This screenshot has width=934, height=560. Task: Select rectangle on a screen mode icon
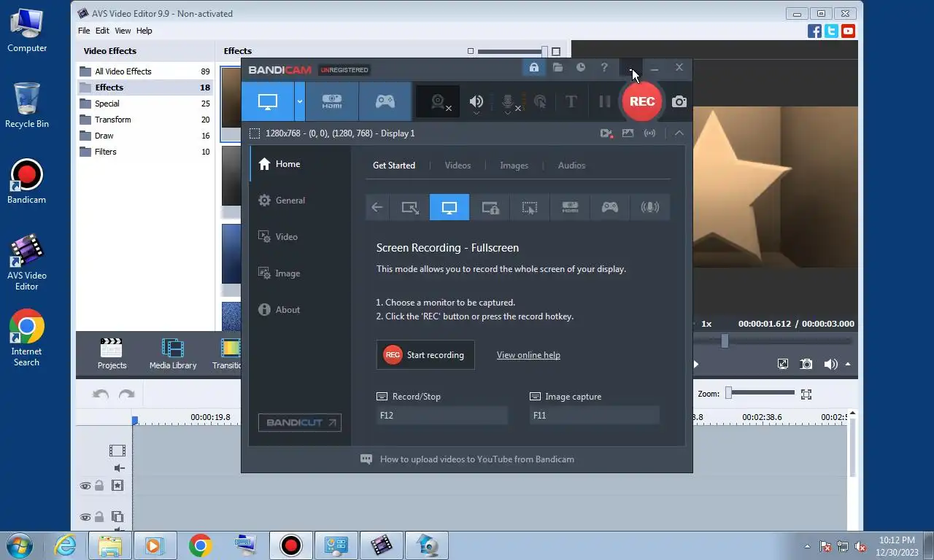tap(410, 207)
